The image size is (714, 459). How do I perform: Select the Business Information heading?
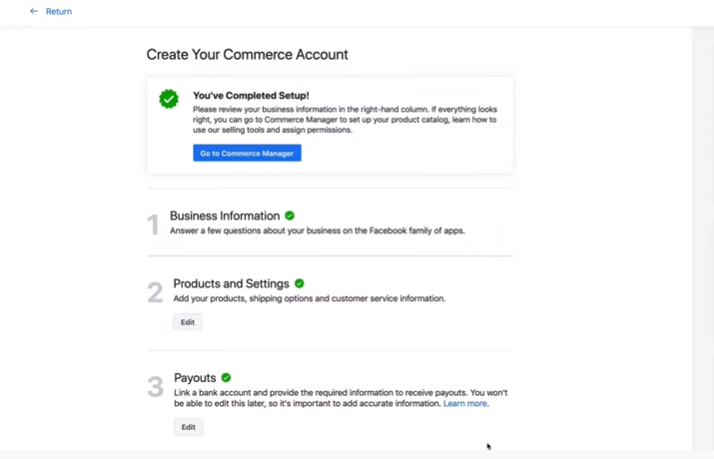tap(224, 215)
